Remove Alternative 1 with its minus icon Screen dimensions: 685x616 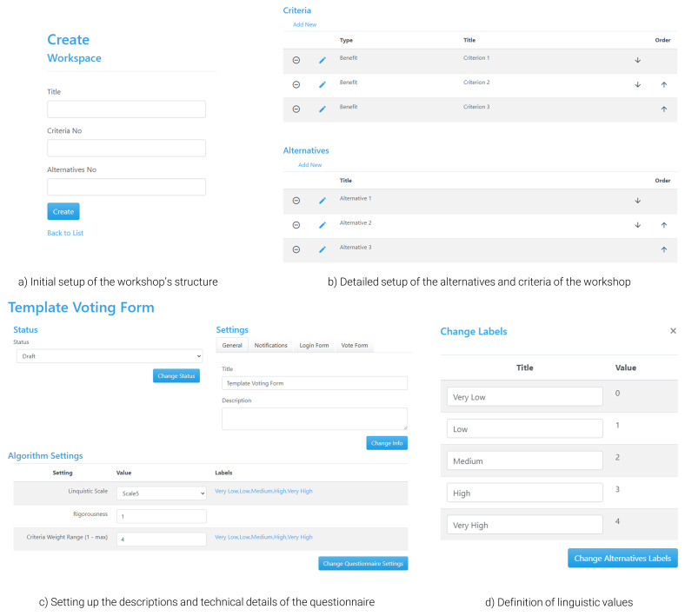296,201
